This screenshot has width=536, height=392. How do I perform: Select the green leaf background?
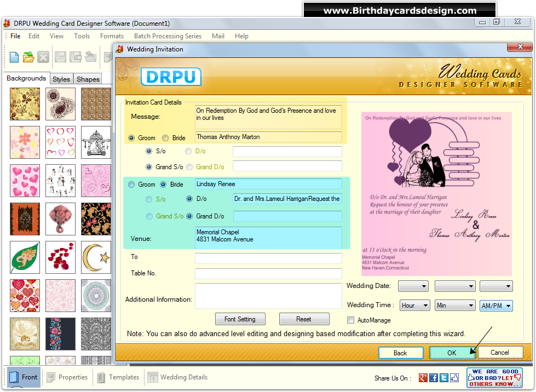pos(25,257)
